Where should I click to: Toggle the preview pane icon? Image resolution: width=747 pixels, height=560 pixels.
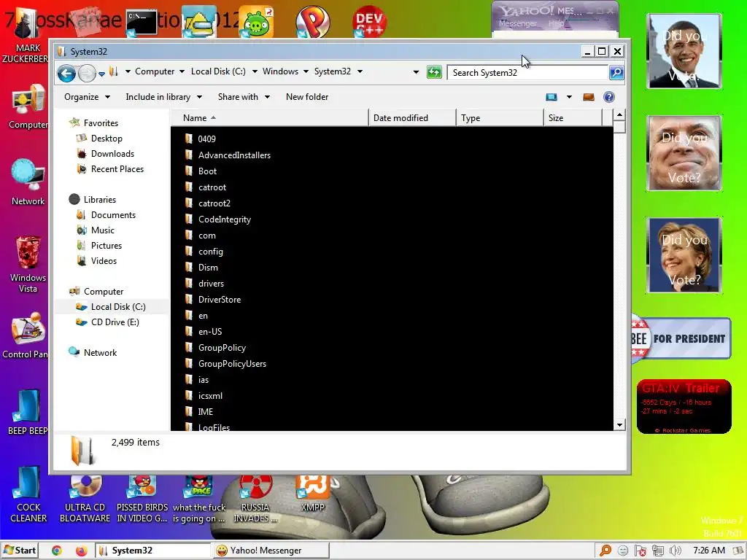pos(589,97)
